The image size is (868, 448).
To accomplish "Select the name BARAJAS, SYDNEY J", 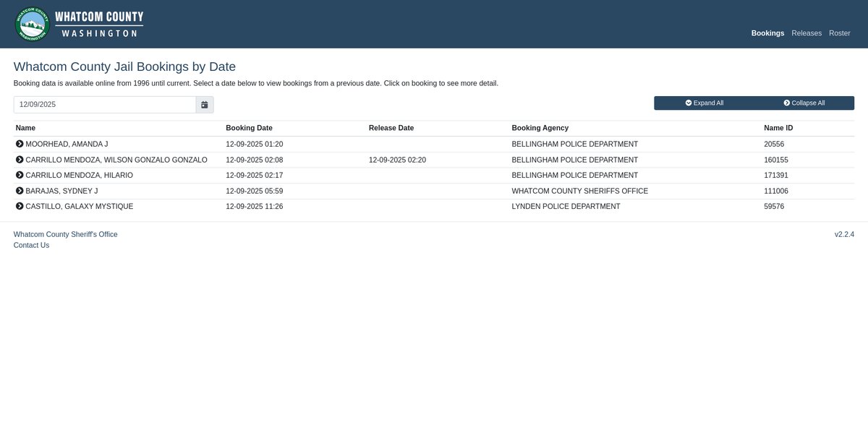I will (x=61, y=191).
